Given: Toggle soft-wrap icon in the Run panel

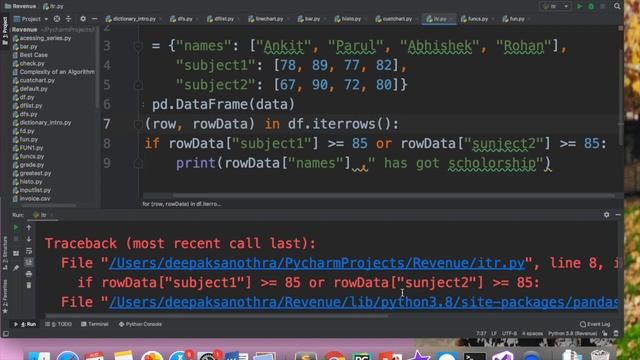Looking at the screenshot, I should [x=29, y=251].
